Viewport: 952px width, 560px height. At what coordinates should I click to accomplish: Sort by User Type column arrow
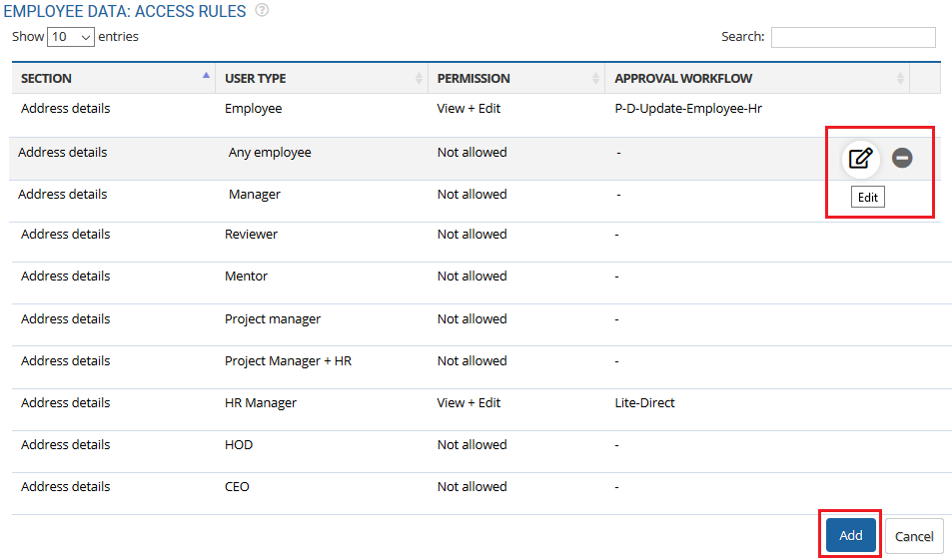[419, 78]
